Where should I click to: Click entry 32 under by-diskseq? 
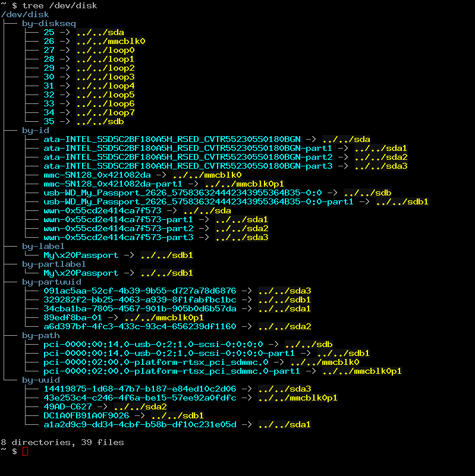click(49, 94)
